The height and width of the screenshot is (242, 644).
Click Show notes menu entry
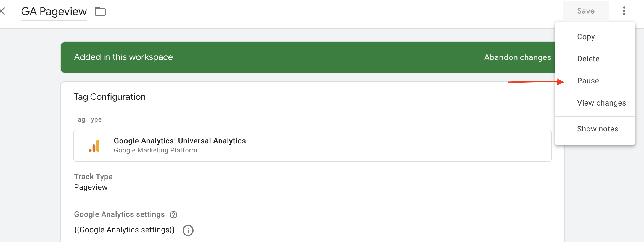[x=597, y=129]
